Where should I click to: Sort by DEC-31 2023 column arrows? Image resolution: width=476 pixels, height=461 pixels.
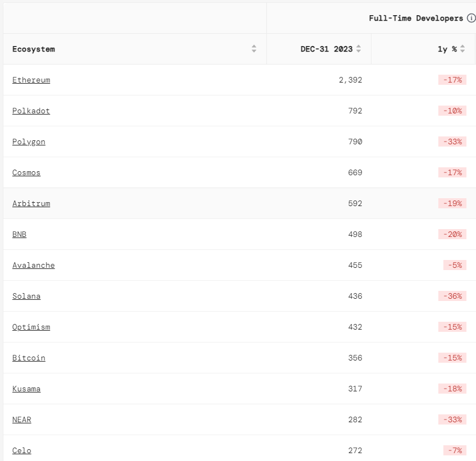point(359,49)
